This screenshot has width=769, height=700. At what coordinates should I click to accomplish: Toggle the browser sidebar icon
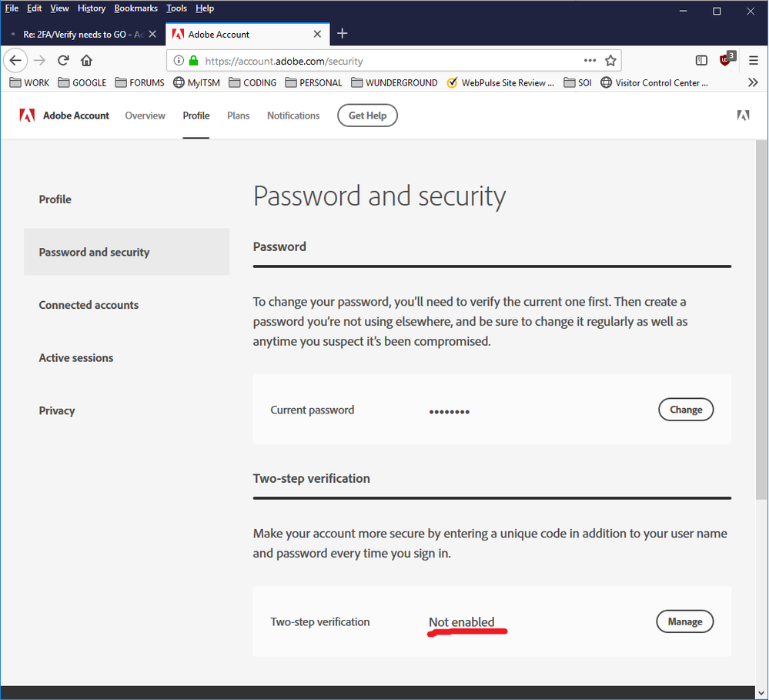click(701, 60)
